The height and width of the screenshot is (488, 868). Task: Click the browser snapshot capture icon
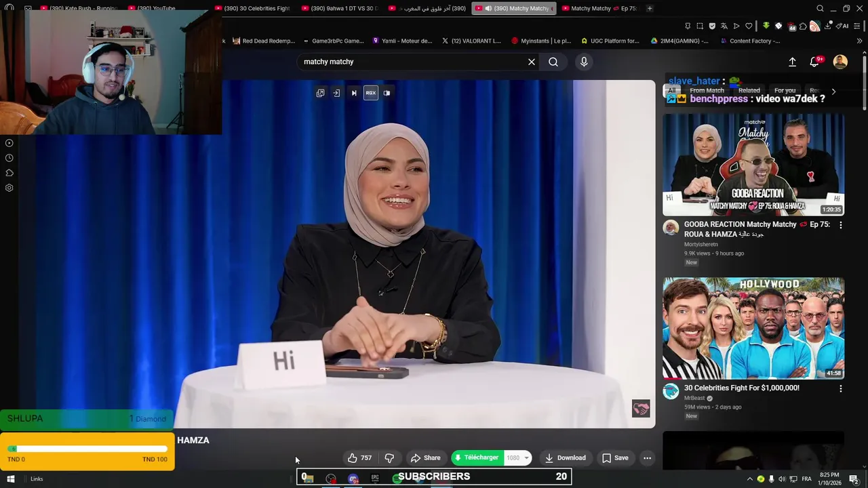tap(700, 26)
